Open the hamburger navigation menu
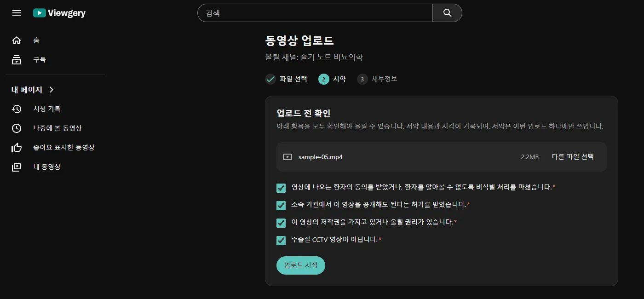This screenshot has height=299, width=644. [17, 13]
